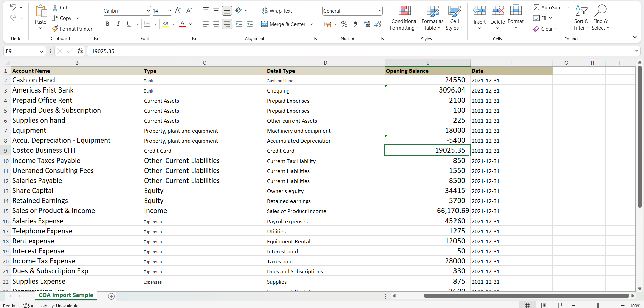
Task: Apply the Borders icon
Action: point(147,24)
